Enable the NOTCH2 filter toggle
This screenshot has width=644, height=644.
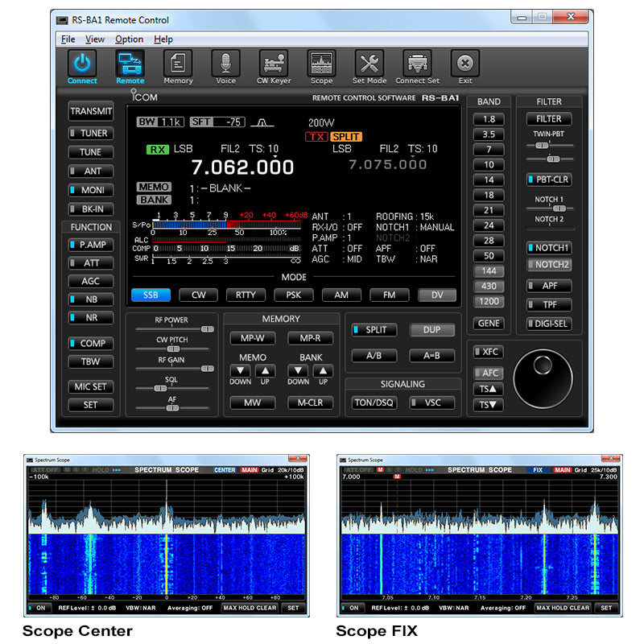click(x=548, y=264)
